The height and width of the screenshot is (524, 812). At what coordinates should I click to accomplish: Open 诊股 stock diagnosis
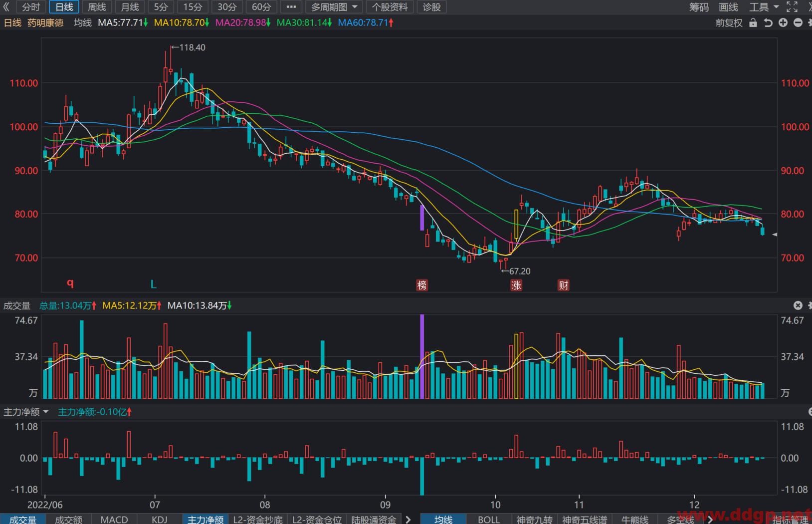point(431,7)
